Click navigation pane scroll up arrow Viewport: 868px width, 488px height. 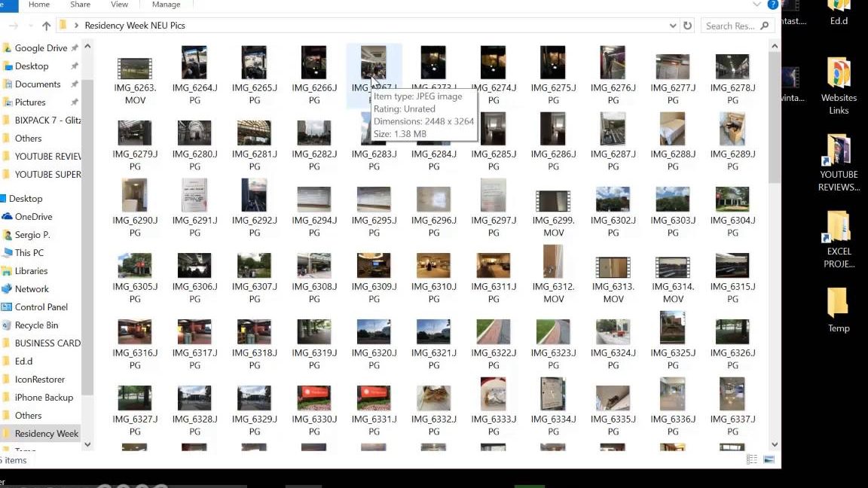[x=87, y=47]
